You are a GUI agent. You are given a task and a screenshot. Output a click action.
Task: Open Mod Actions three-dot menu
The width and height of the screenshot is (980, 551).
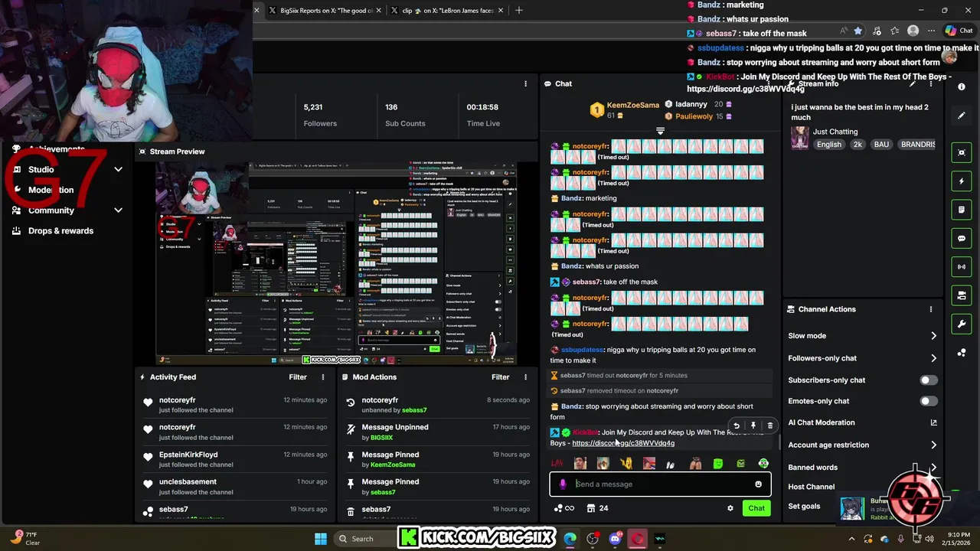point(525,377)
